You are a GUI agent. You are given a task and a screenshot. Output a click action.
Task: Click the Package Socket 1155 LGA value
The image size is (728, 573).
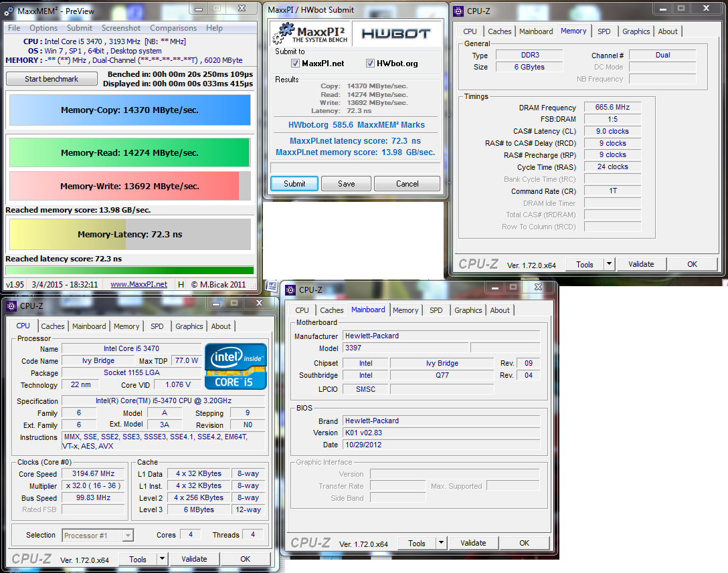(x=132, y=372)
